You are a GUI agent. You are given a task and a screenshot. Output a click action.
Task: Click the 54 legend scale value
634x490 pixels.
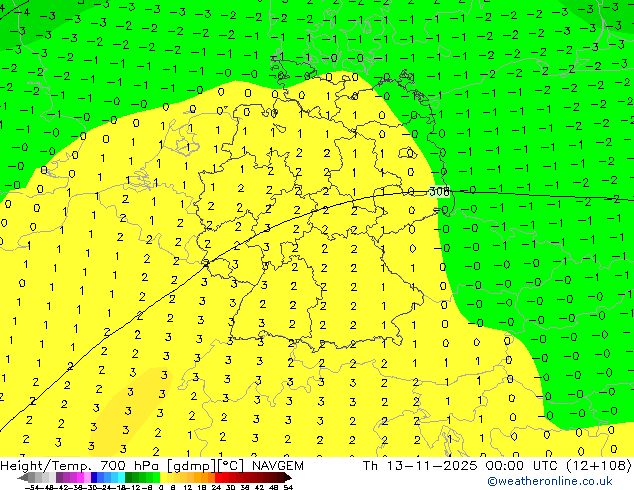coord(288,488)
